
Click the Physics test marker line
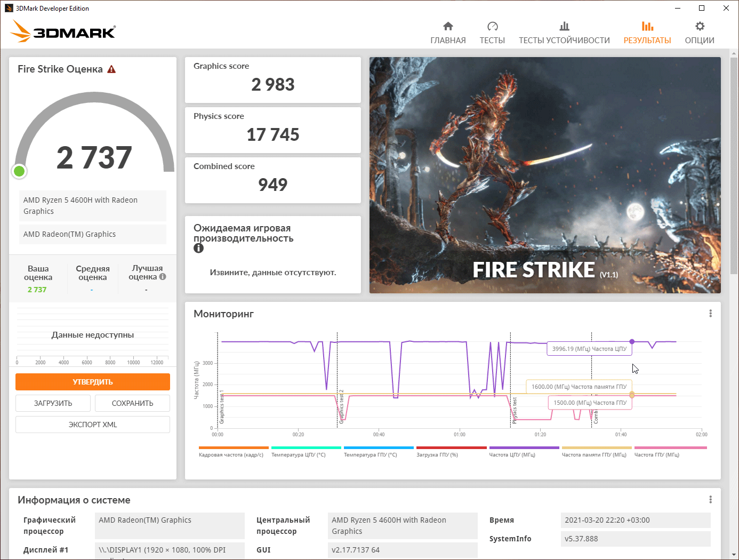pyautogui.click(x=511, y=380)
